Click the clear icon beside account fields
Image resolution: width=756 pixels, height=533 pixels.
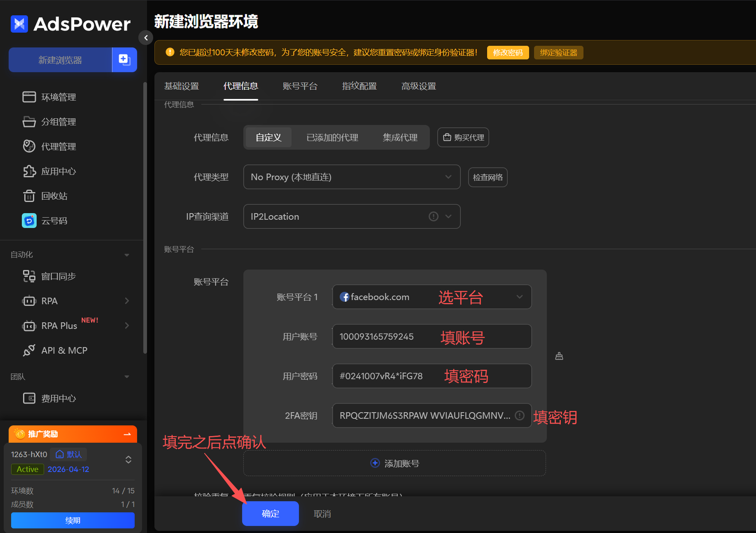click(x=559, y=356)
